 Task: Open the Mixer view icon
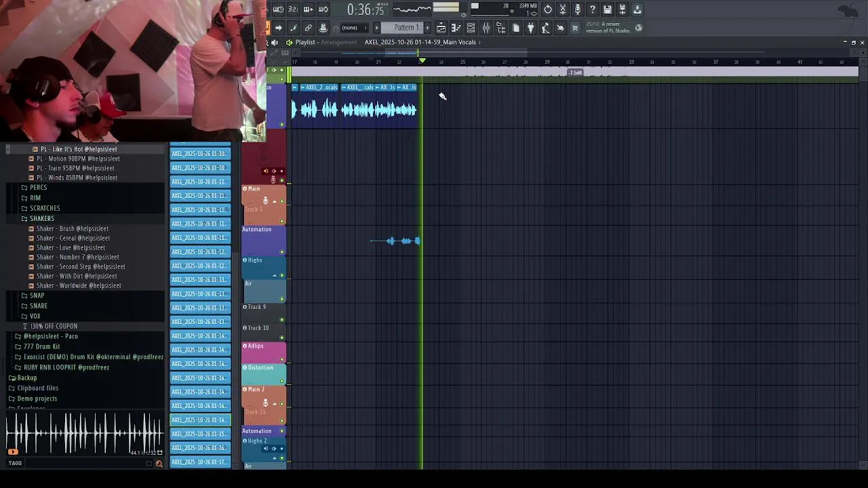[x=486, y=28]
